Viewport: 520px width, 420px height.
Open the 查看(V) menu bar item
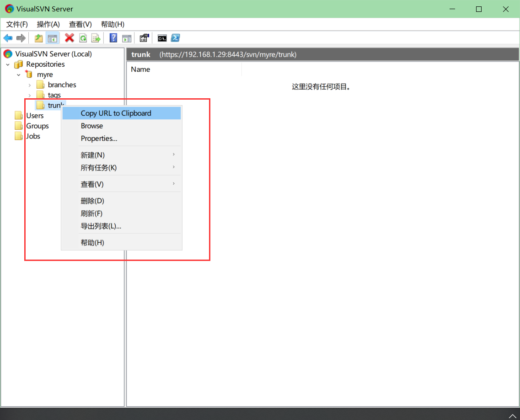tap(80, 24)
